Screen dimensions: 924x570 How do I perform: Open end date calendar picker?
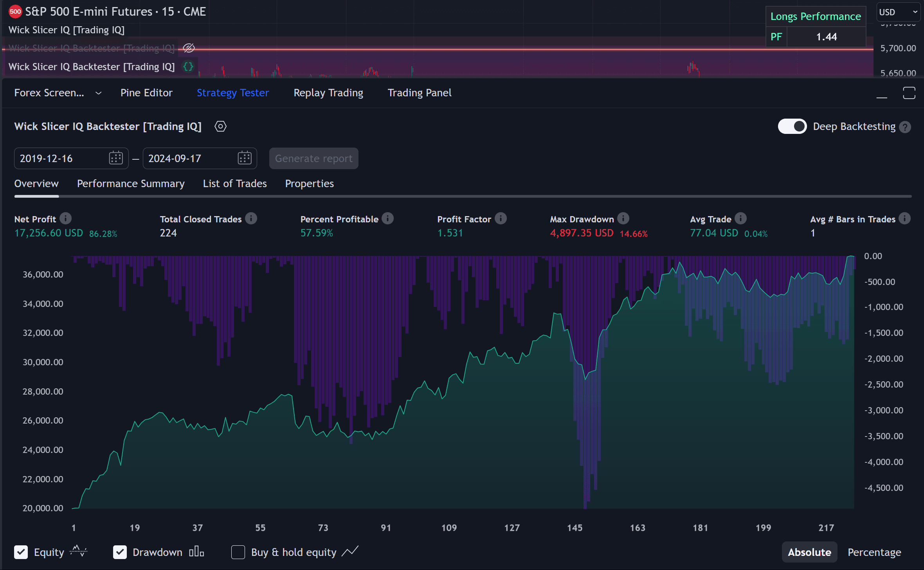point(245,158)
